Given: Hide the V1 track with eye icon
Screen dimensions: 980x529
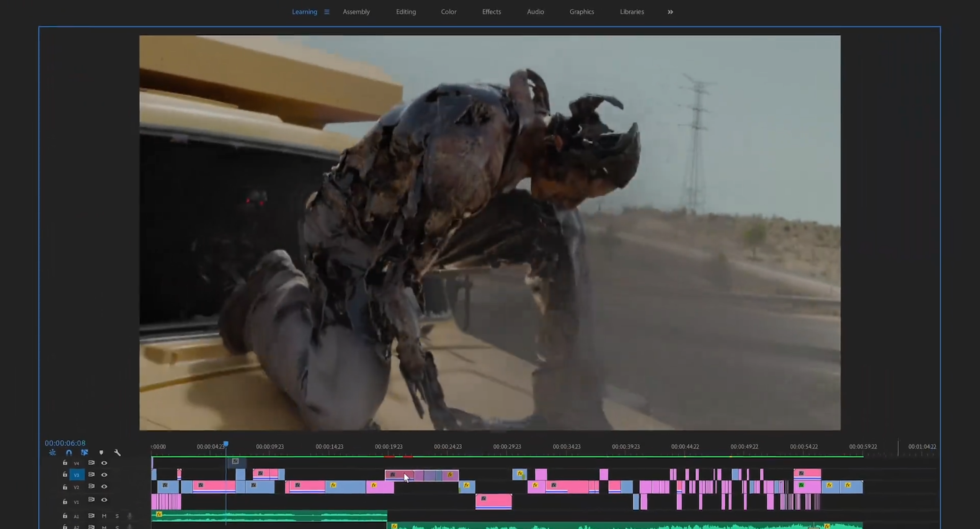Looking at the screenshot, I should coord(104,500).
